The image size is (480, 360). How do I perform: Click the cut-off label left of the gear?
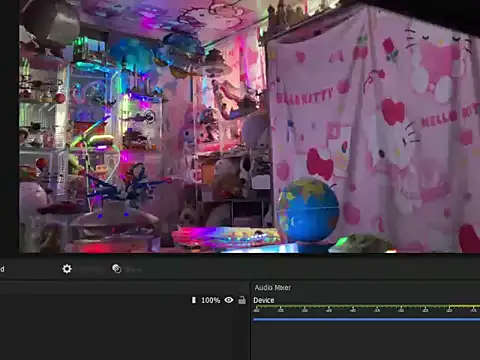[x=2, y=269]
